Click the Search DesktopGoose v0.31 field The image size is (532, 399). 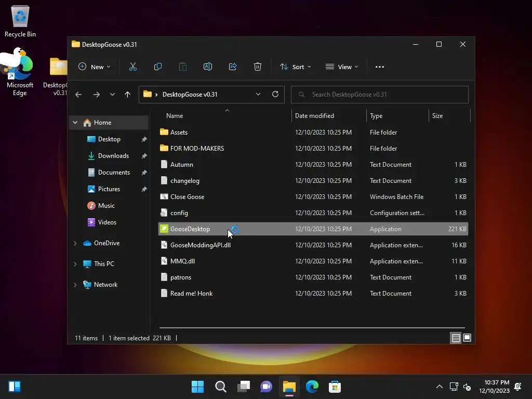coord(379,95)
